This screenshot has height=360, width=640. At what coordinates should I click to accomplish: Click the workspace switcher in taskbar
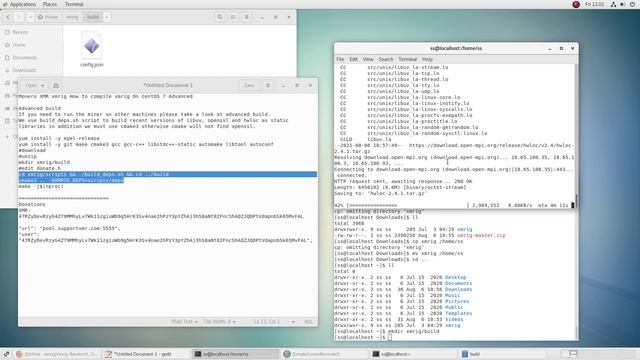click(569, 353)
